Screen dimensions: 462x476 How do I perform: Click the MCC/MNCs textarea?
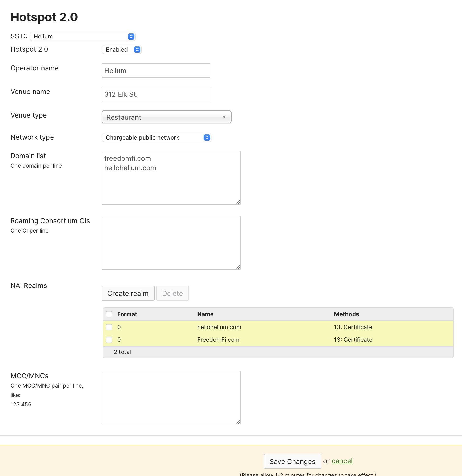[171, 397]
